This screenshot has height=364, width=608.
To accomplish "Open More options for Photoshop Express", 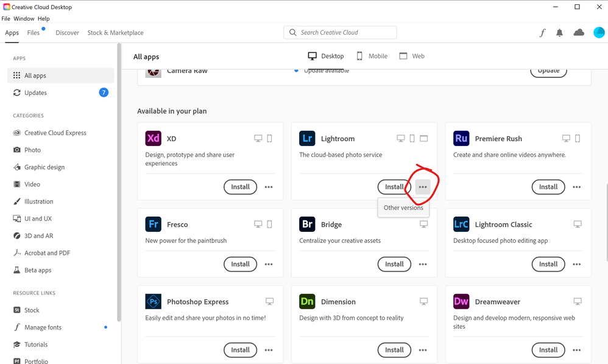I will (x=269, y=350).
